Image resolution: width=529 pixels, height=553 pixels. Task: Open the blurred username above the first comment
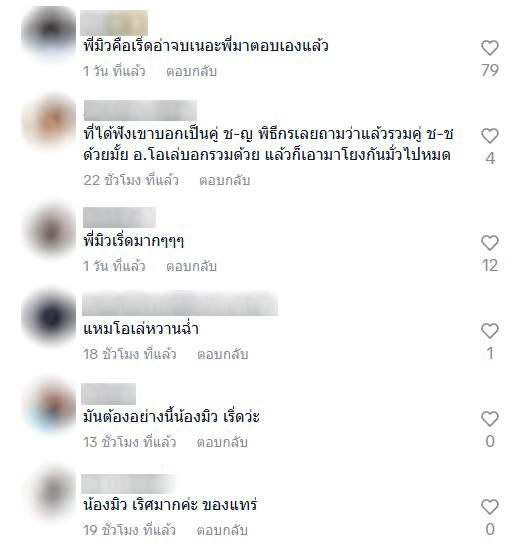(x=114, y=23)
